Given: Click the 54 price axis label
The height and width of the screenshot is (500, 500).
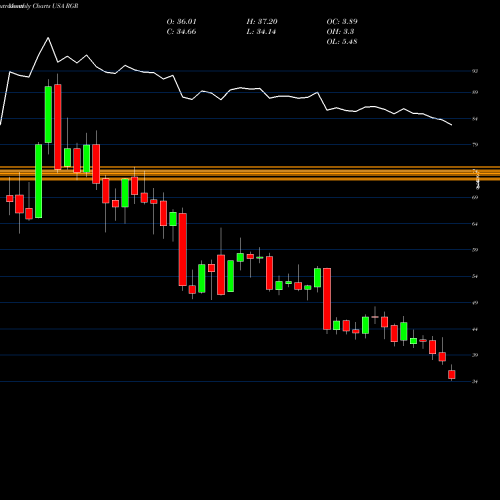Looking at the screenshot, I should coord(475,276).
